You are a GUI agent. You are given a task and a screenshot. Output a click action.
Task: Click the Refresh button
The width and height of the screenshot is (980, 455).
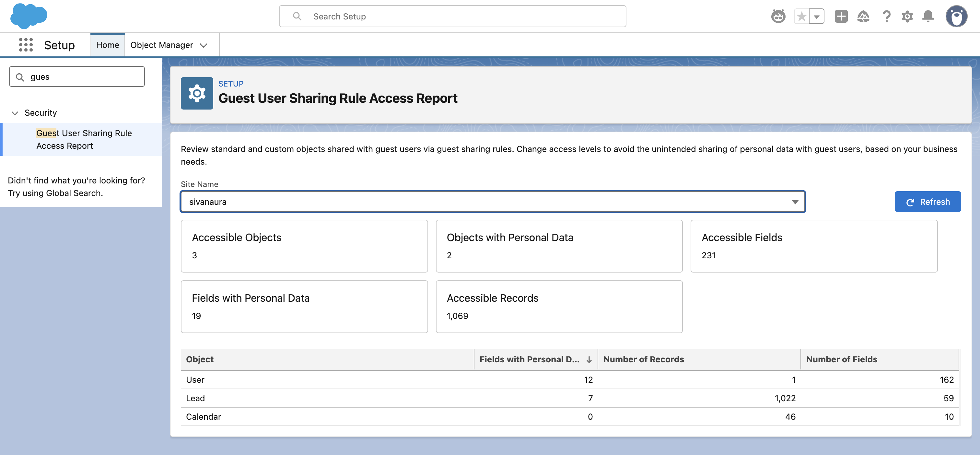point(927,202)
